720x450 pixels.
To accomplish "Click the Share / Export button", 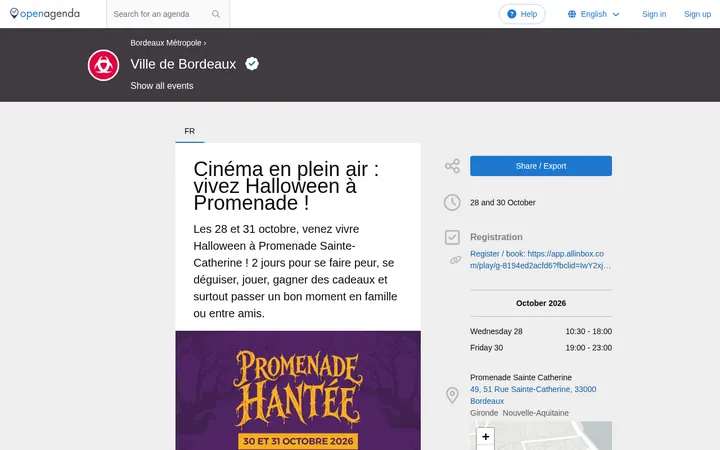I will coord(540,166).
